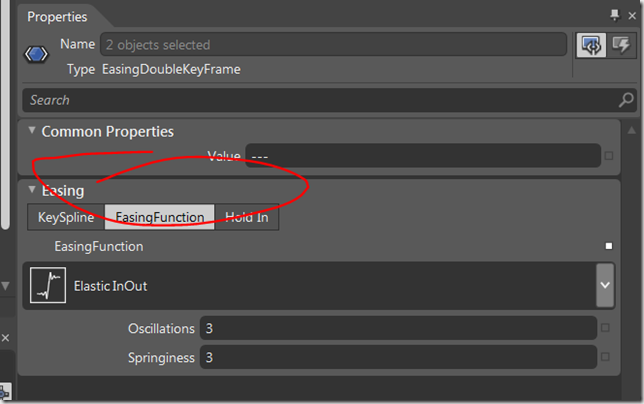
Task: Open the Events lightning bolt view
Action: [x=621, y=45]
